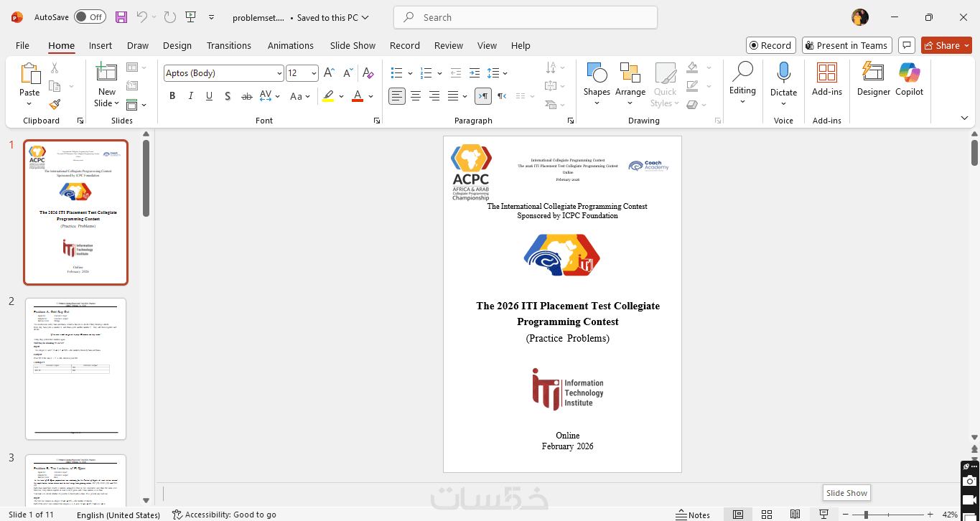Align the text to the right

[x=434, y=96]
